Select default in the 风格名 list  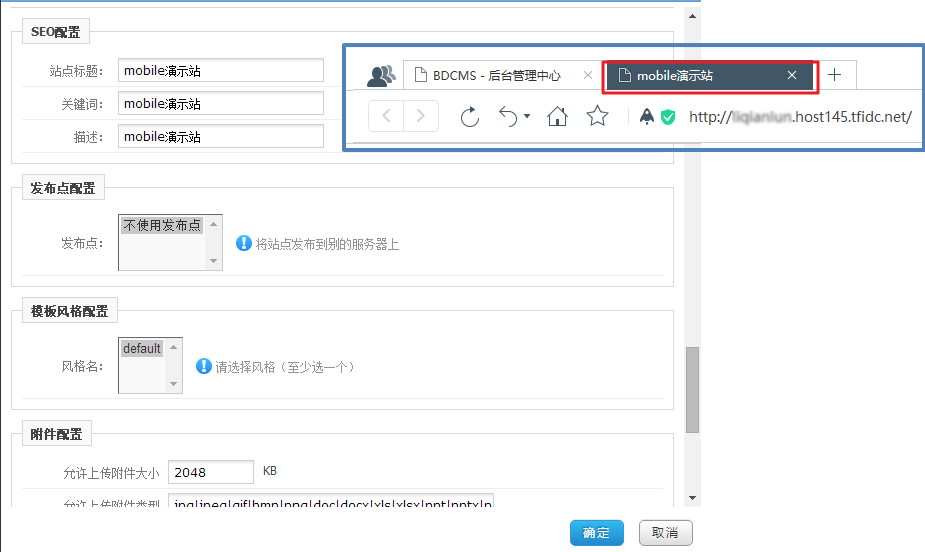[x=142, y=349]
